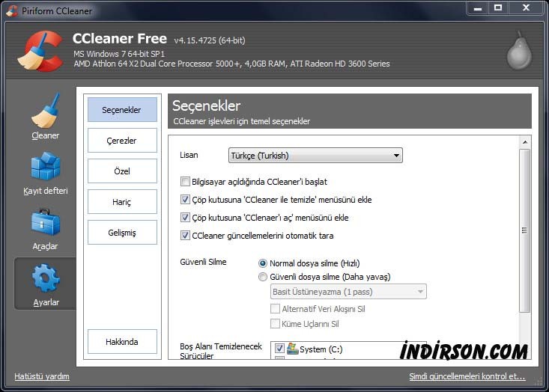Click the options panel vertical scrollbar thumb
The image size is (549, 392).
pyautogui.click(x=524, y=230)
